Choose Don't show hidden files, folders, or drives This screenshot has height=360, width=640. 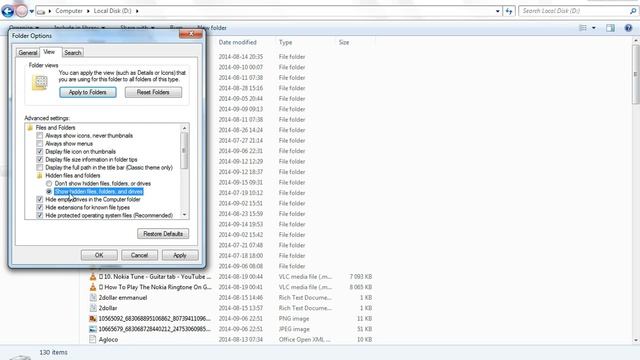pos(49,184)
